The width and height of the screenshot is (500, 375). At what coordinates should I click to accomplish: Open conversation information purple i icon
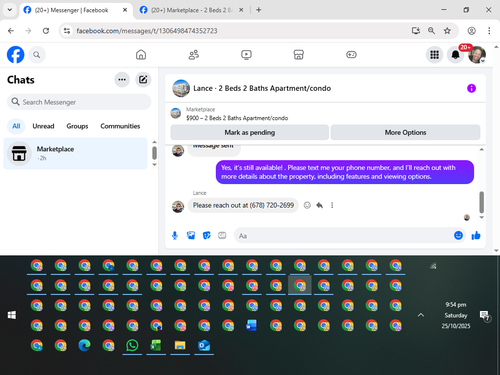click(x=471, y=88)
